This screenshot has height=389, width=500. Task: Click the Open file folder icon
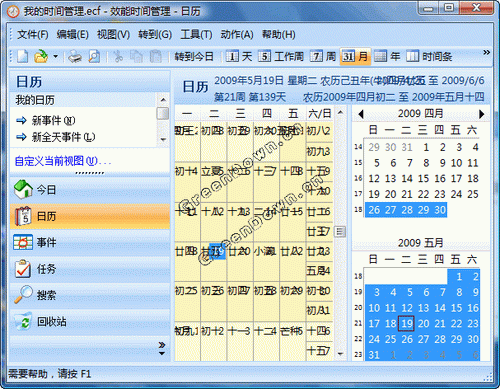[x=41, y=56]
